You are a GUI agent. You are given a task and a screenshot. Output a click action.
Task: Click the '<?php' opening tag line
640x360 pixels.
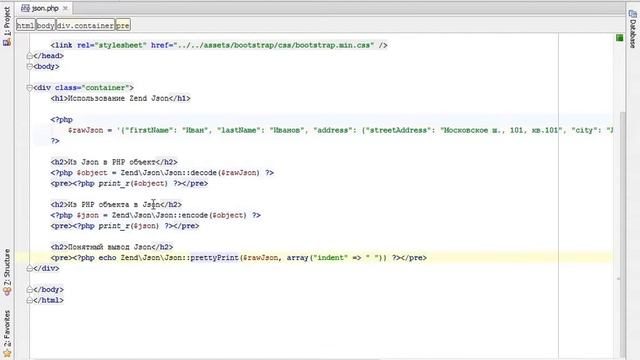pos(62,120)
